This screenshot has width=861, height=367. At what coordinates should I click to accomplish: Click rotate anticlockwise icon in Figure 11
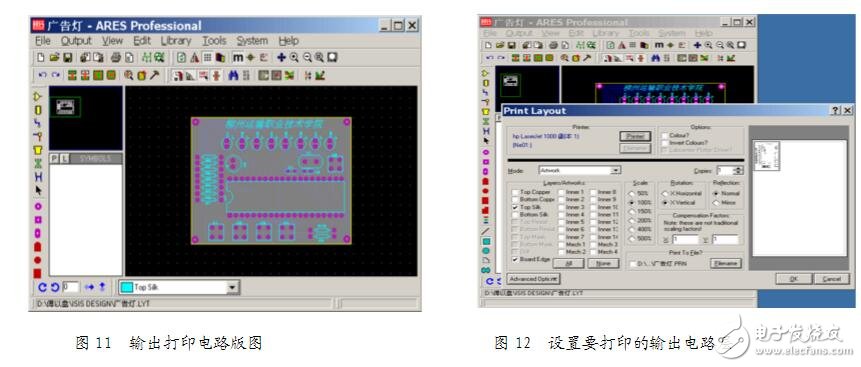tap(54, 287)
